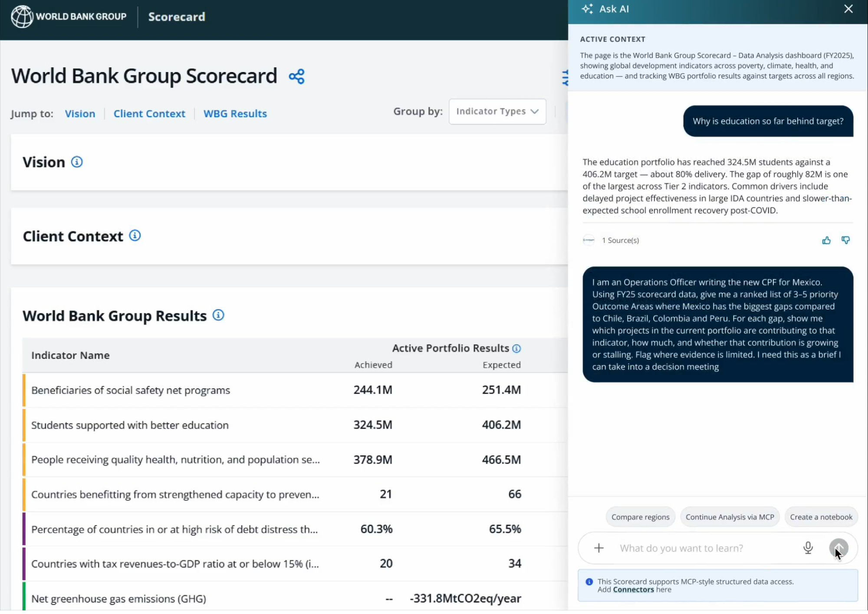Add an attachment with the plus icon
Image resolution: width=868 pixels, height=614 pixels.
(x=599, y=548)
